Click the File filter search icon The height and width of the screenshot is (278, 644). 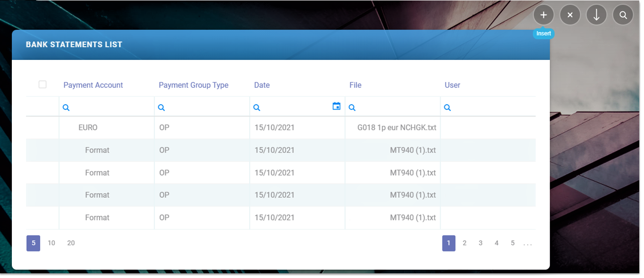[x=352, y=108]
